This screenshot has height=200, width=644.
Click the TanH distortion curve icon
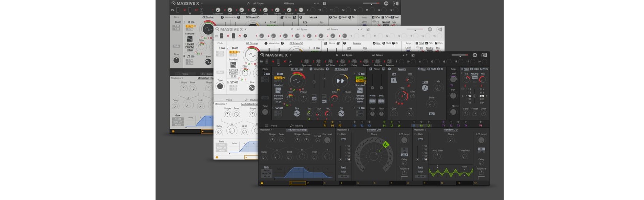pos(425,88)
